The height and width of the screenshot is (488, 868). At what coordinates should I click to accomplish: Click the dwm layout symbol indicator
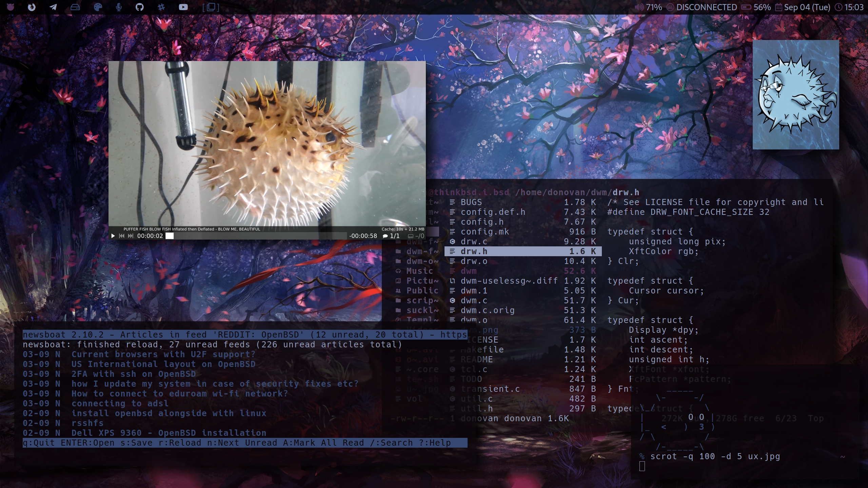tap(211, 7)
